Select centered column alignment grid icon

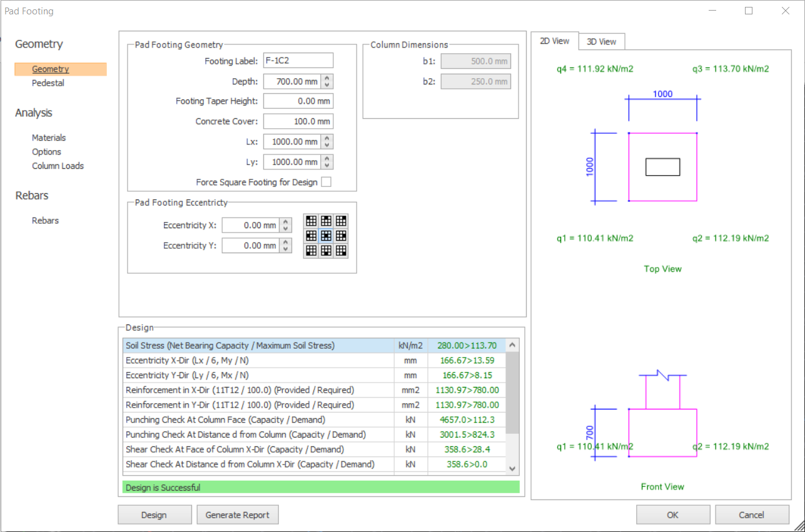pos(326,236)
